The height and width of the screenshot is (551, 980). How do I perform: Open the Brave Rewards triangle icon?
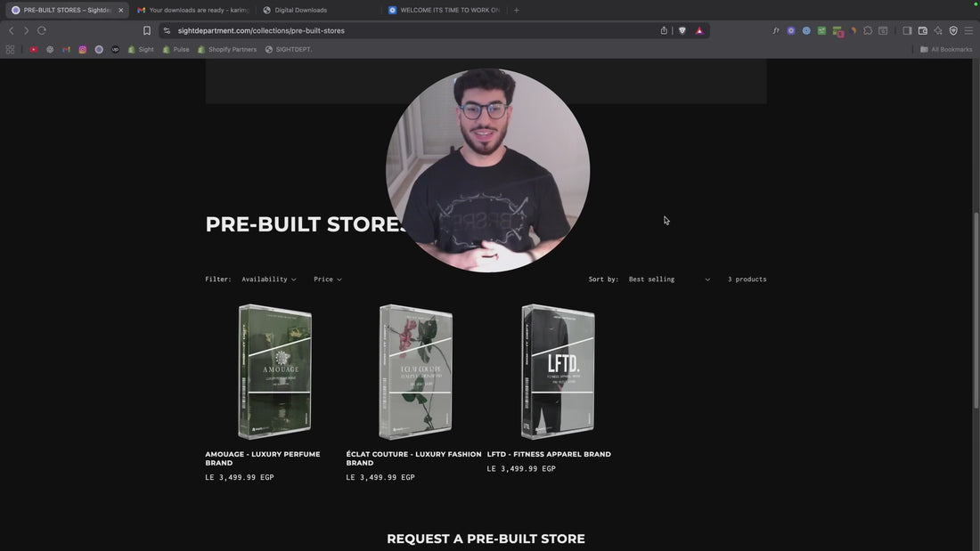pyautogui.click(x=699, y=30)
